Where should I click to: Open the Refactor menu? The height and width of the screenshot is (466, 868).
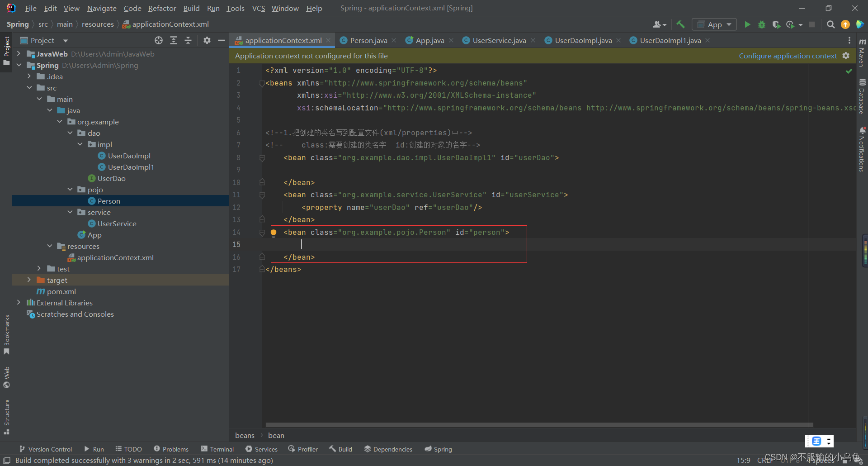pos(162,8)
